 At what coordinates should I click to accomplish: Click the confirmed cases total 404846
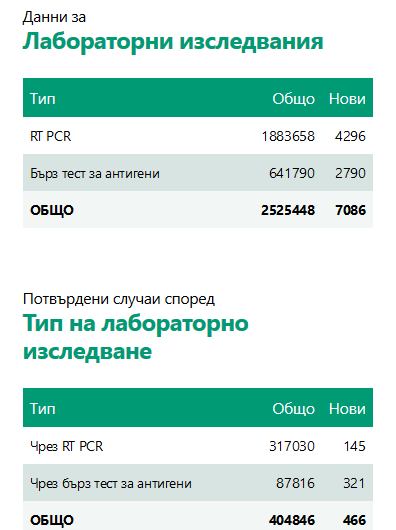pos(292,520)
